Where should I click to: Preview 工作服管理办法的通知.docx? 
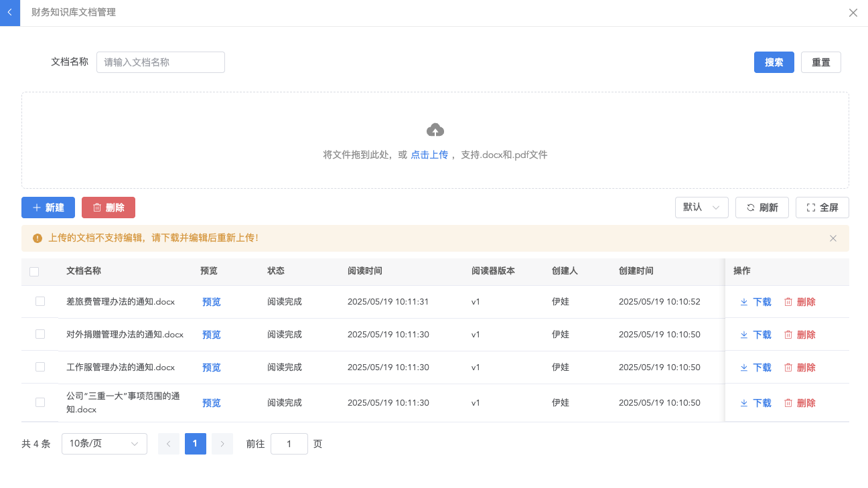212,368
